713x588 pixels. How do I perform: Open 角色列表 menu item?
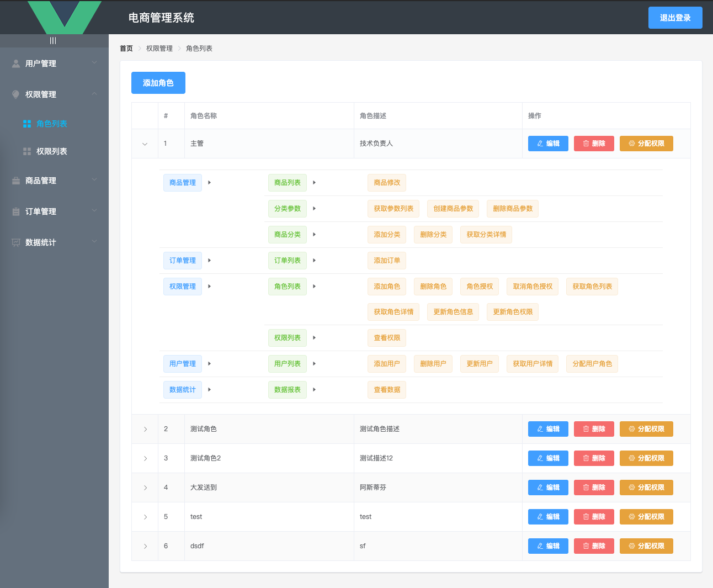54,124
